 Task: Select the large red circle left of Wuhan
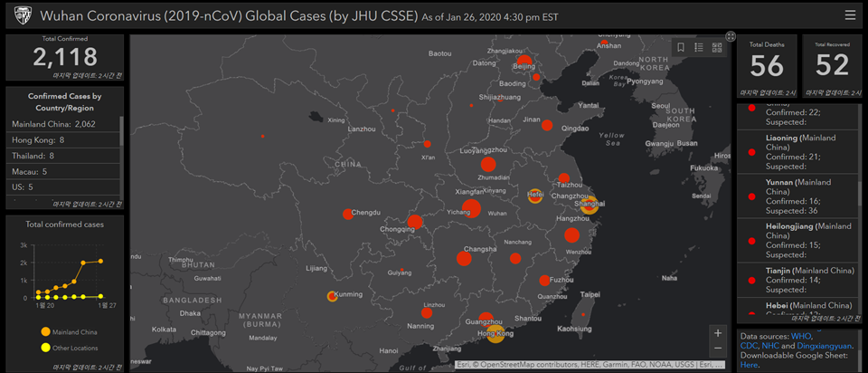point(471,209)
